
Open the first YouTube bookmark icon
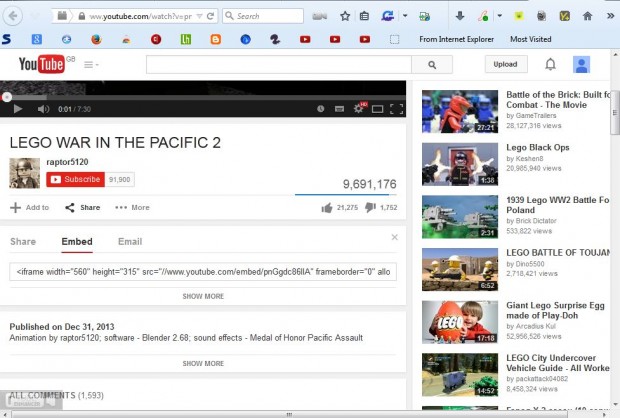[x=305, y=39]
